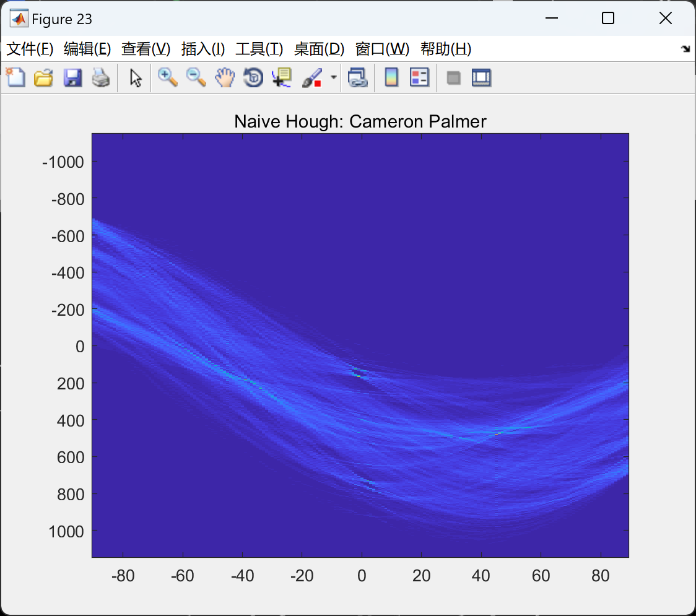
Task: Open the 工具(T) menu
Action: (x=259, y=49)
